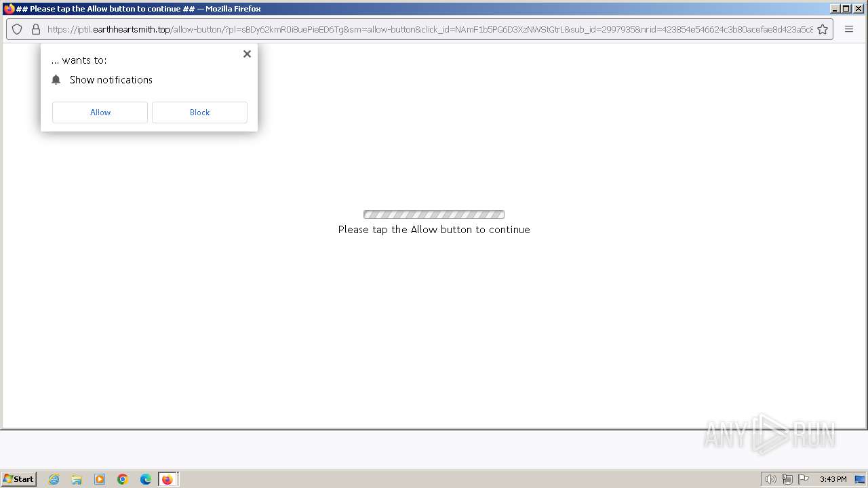Click the 'Show notifications' text in popup

[x=111, y=80]
